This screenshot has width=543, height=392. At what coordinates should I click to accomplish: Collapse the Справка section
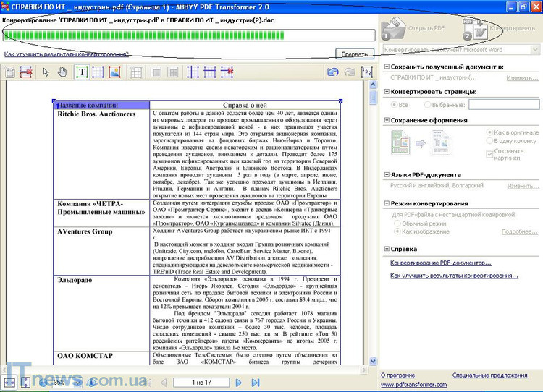387,249
